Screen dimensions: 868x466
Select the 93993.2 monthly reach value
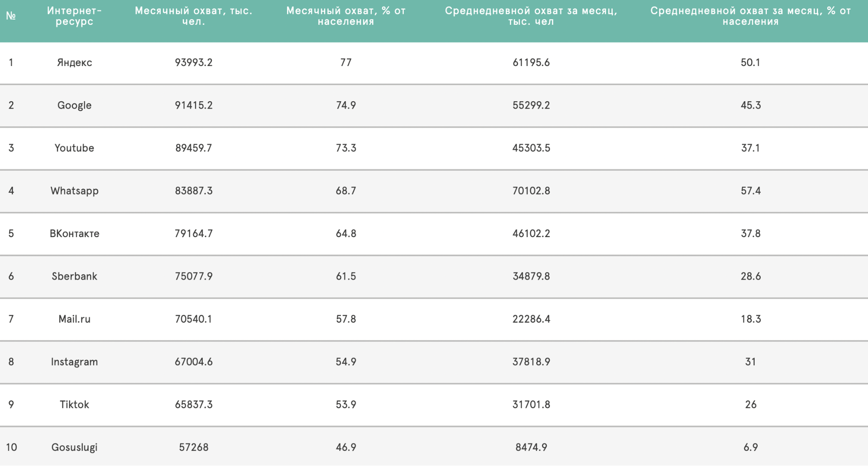pos(194,63)
